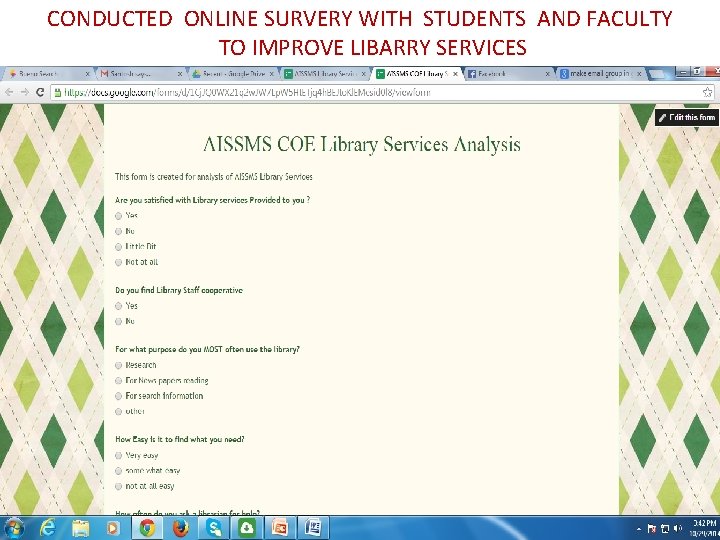Click the question Are you satisfied with Library services
Screen dimensions: 720x540
pyautogui.click(x=213, y=200)
